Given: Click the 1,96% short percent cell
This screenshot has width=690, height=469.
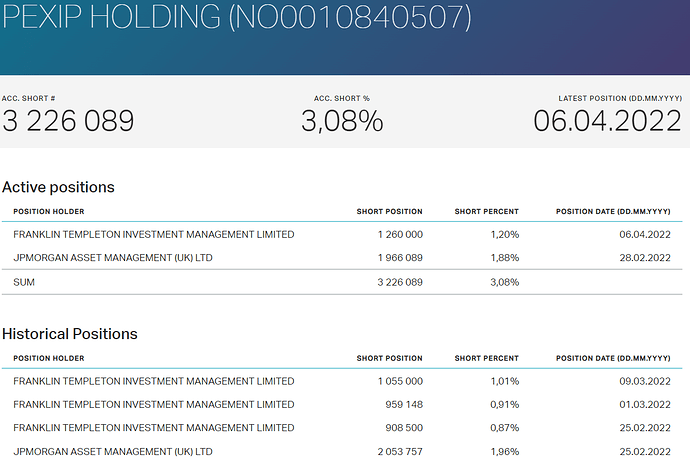Looking at the screenshot, I should coord(505,451).
